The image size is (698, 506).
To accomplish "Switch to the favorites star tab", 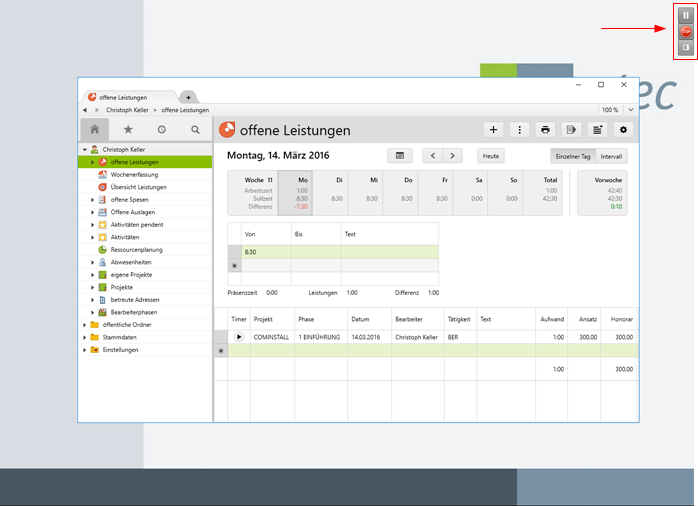I will click(x=128, y=130).
